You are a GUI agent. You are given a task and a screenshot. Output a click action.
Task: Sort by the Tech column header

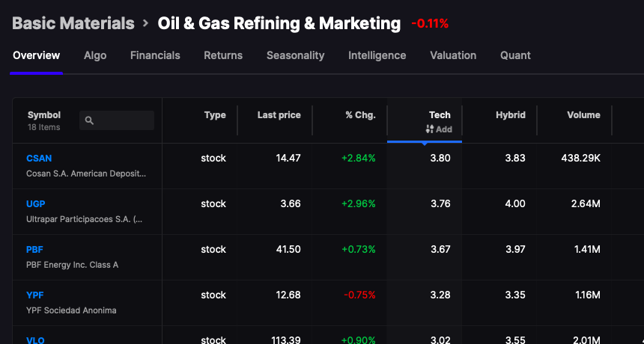click(440, 115)
